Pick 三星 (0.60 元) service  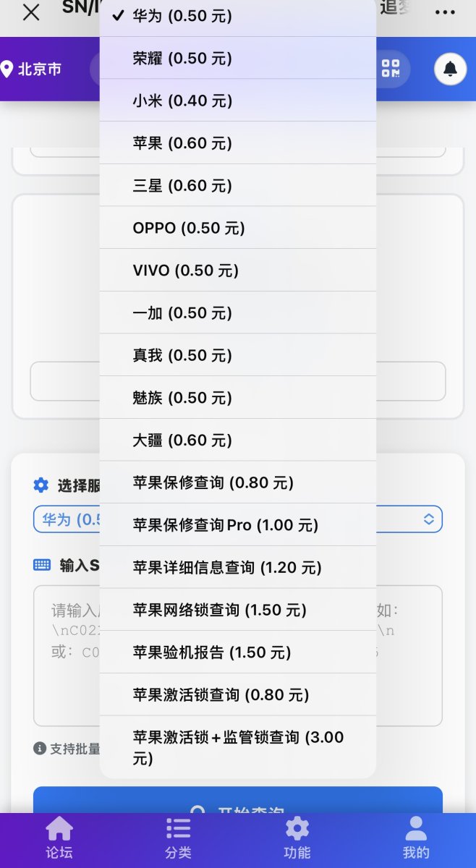point(182,186)
